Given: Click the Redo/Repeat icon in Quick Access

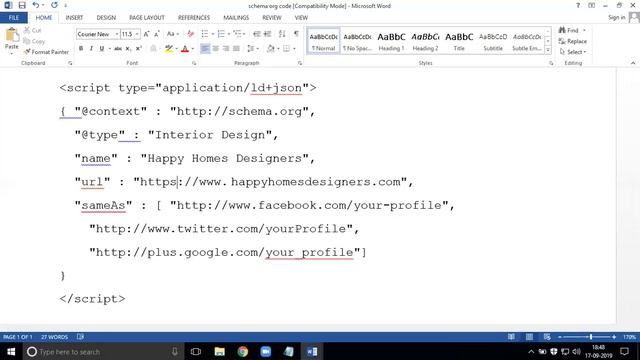Looking at the screenshot, I should coord(54,5).
